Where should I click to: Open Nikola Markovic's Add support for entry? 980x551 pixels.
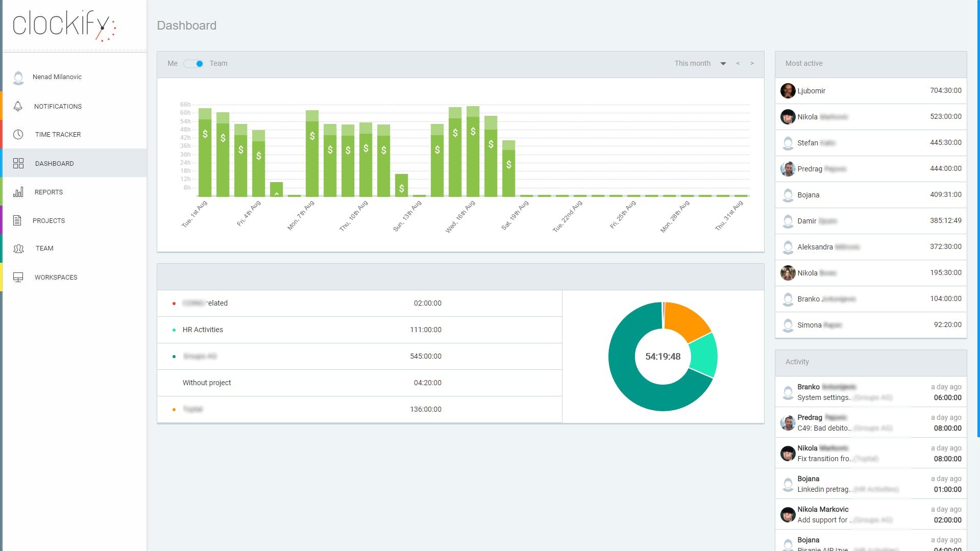871,514
